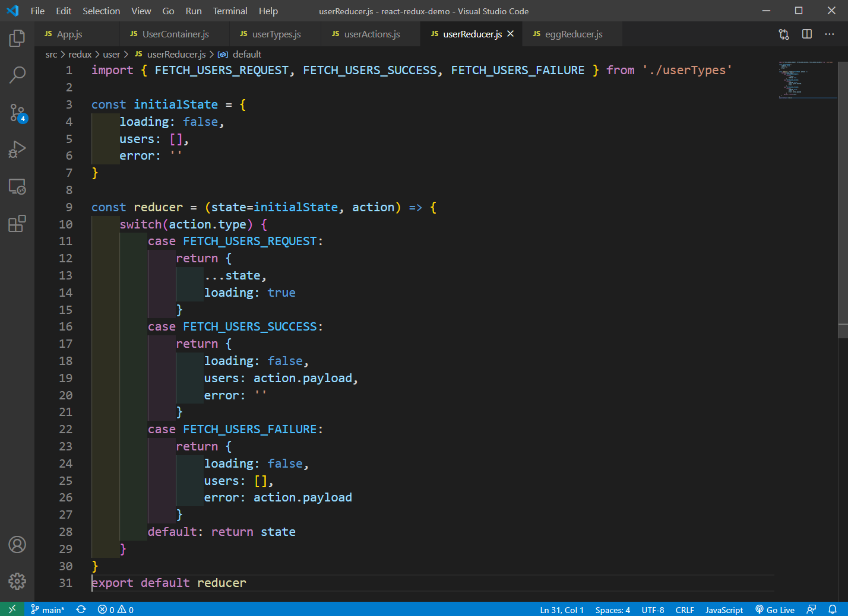Image resolution: width=848 pixels, height=616 pixels.
Task: Click the main* git branch indicator
Action: click(x=48, y=609)
